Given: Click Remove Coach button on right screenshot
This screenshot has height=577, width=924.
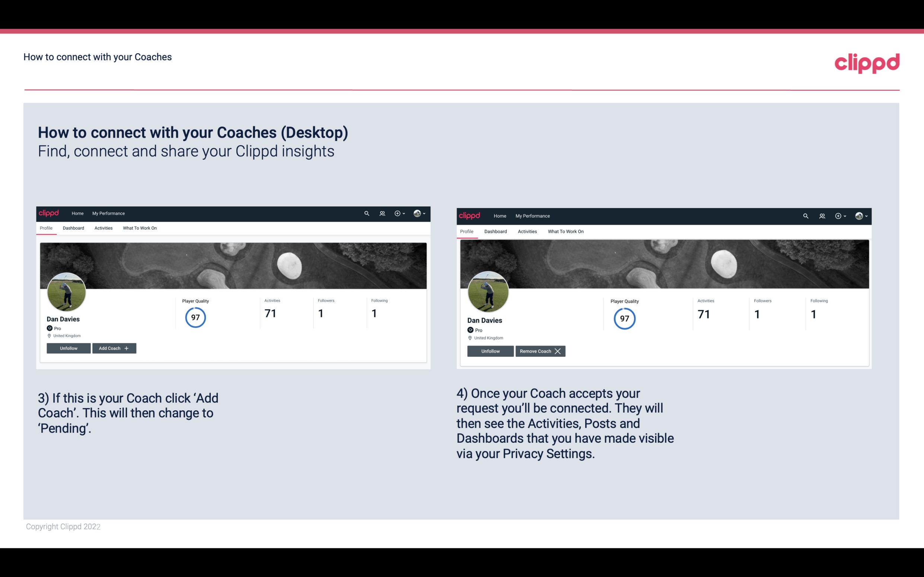Looking at the screenshot, I should click(x=539, y=351).
